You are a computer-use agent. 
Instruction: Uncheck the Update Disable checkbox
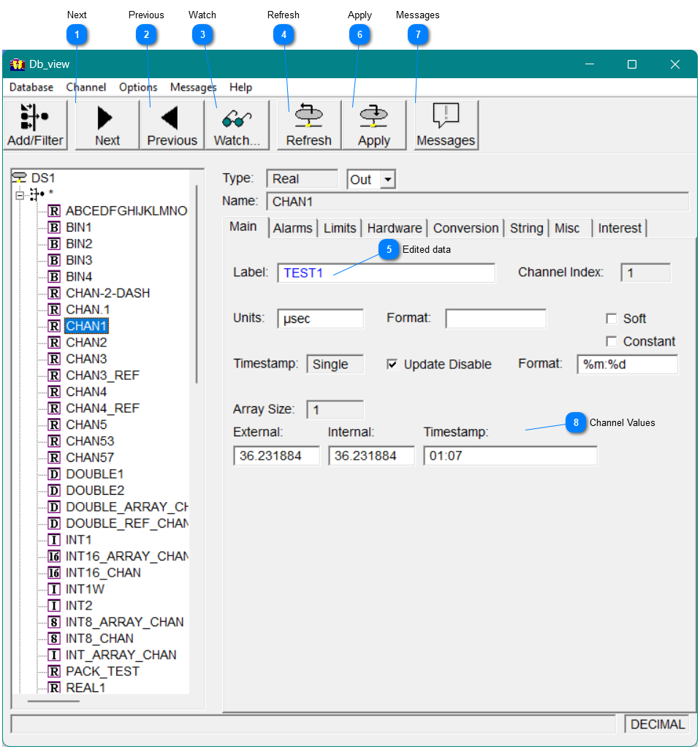point(392,364)
